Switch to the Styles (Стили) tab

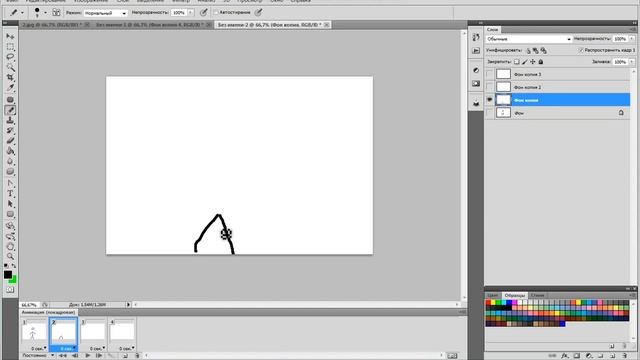[x=537, y=295]
